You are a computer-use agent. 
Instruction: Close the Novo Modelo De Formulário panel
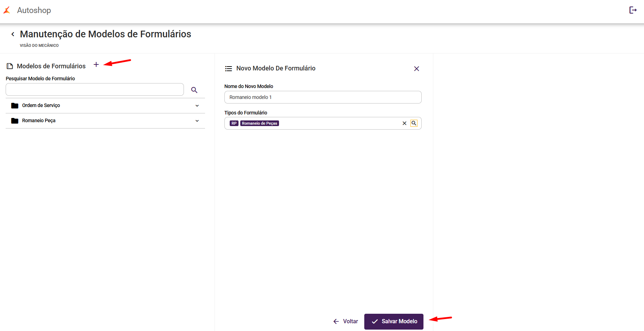pyautogui.click(x=416, y=69)
